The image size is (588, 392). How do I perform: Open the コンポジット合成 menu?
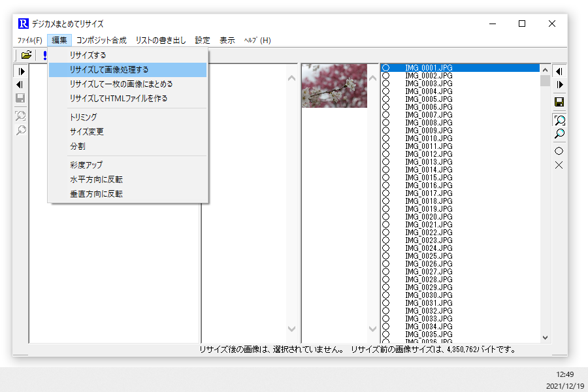coord(101,40)
